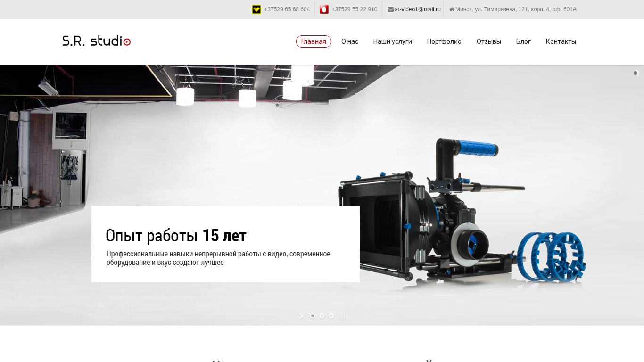Viewport: 644px width, 362px height.
Task: Click the 'Профессиональные навыки' slide description
Action: pos(218,258)
